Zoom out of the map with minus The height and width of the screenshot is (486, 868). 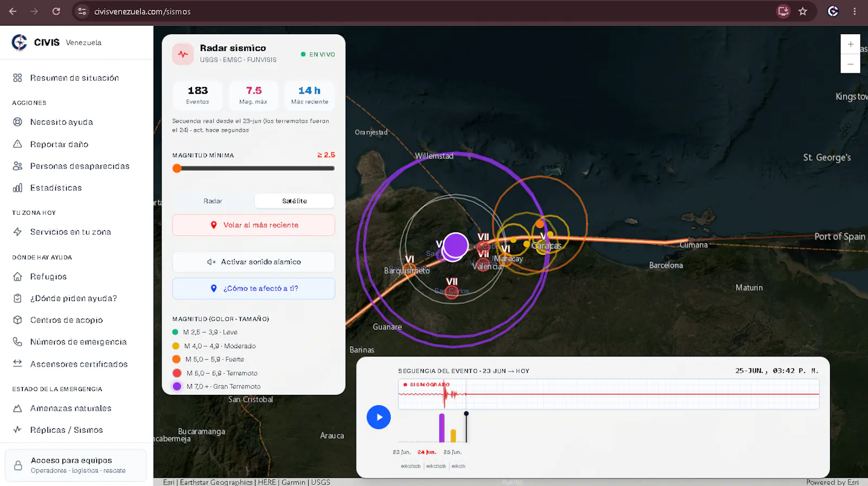[x=850, y=63]
